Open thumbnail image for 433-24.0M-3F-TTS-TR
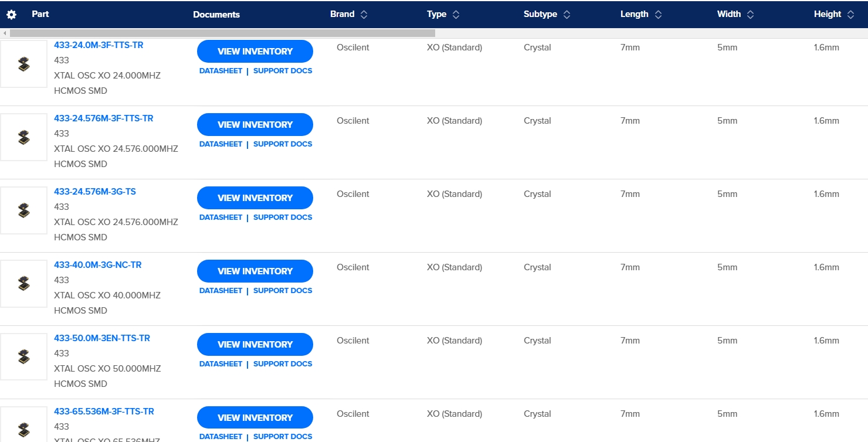The image size is (868, 442). pos(23,64)
